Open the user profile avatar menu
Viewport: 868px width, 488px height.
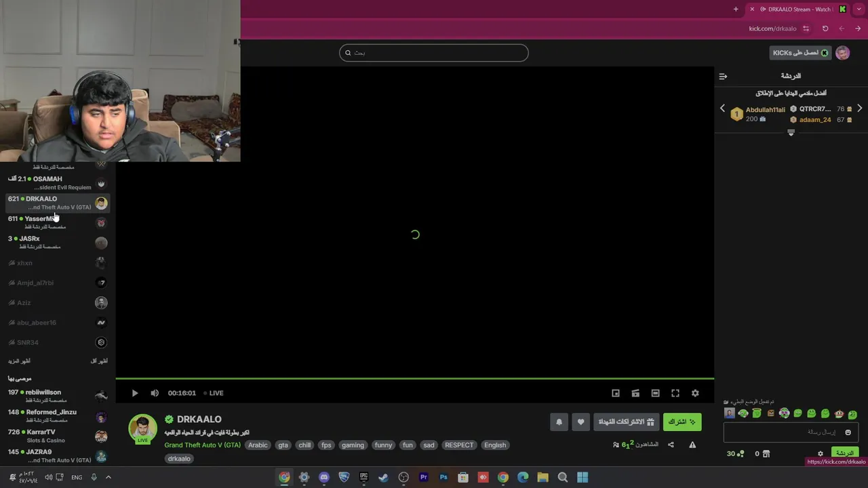842,53
